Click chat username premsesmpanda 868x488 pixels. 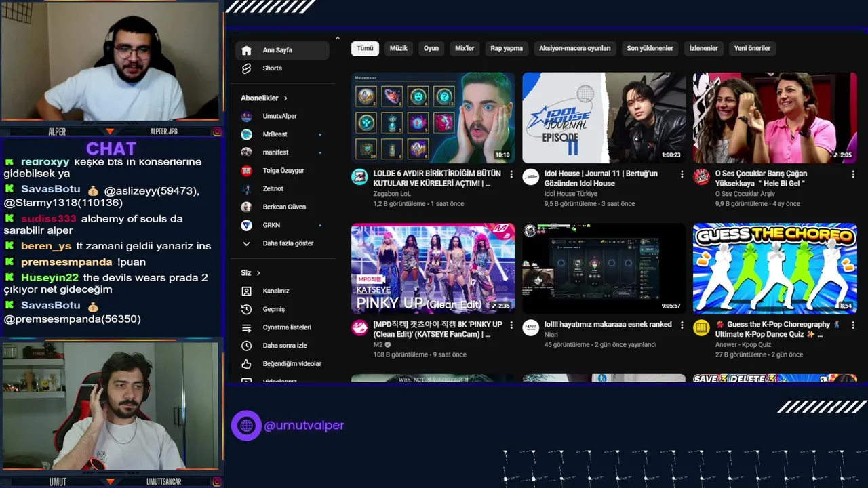click(x=66, y=262)
